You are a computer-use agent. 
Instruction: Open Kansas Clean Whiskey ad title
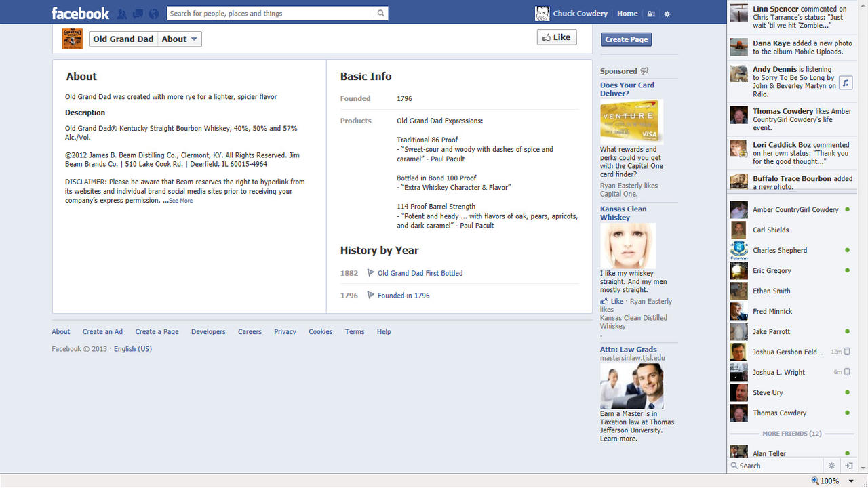coord(623,213)
